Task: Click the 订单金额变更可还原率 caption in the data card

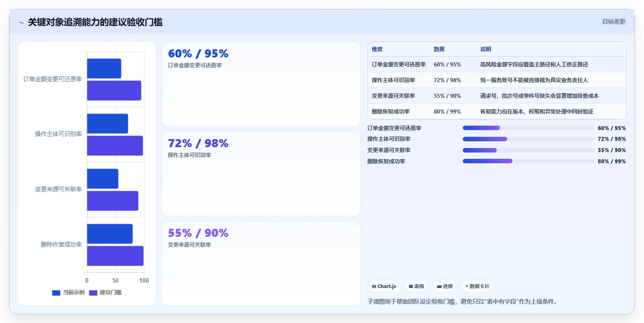Action: click(x=195, y=65)
